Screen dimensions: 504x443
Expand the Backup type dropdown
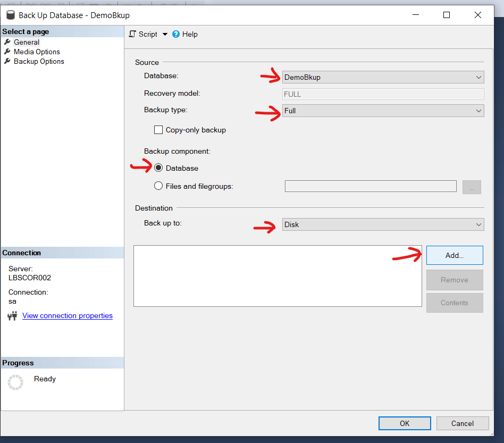click(x=383, y=111)
